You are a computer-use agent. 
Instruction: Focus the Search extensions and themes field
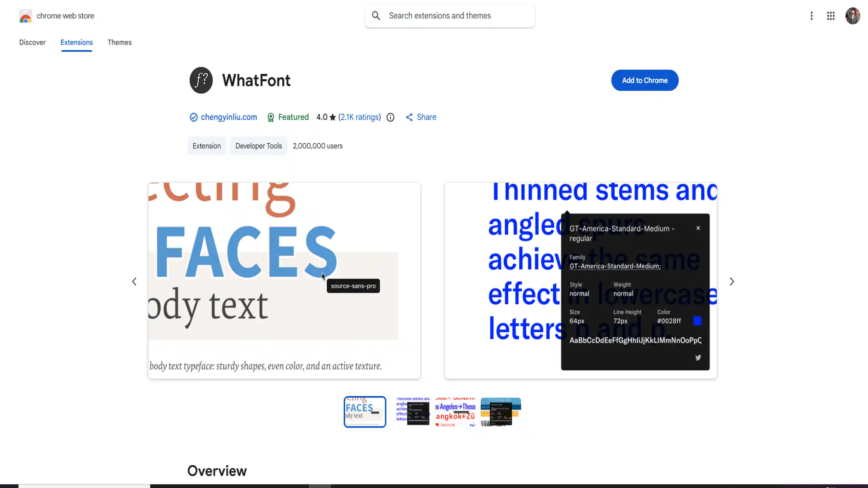(449, 16)
